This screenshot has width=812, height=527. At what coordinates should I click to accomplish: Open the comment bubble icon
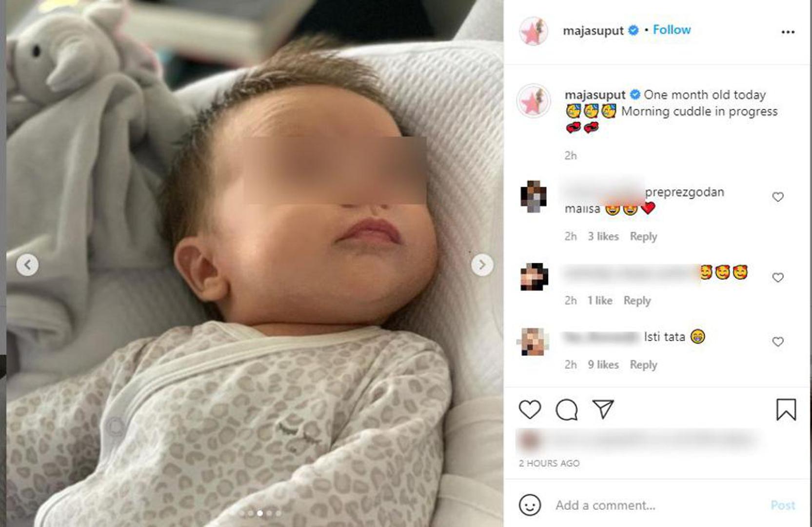tap(566, 409)
